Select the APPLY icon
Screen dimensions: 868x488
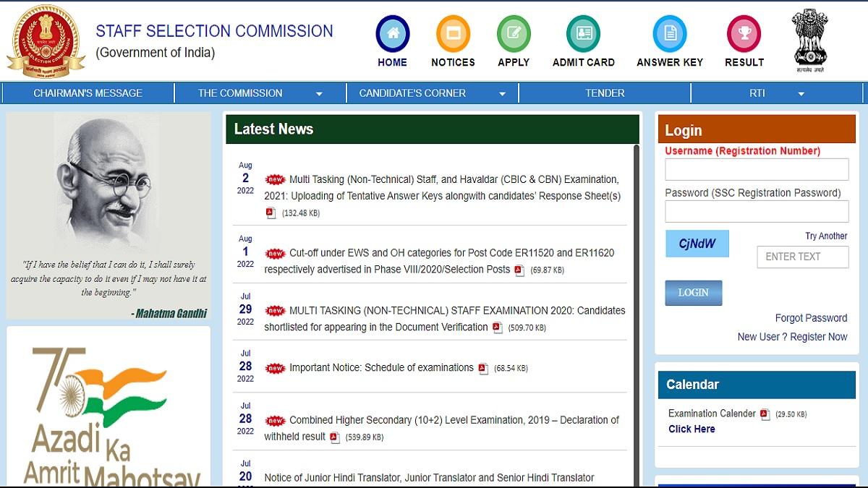514,33
